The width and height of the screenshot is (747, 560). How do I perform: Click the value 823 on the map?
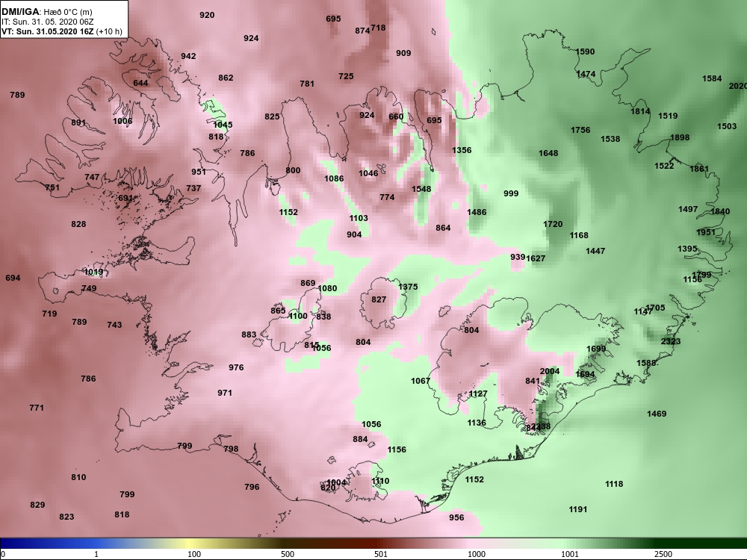pyautogui.click(x=66, y=517)
